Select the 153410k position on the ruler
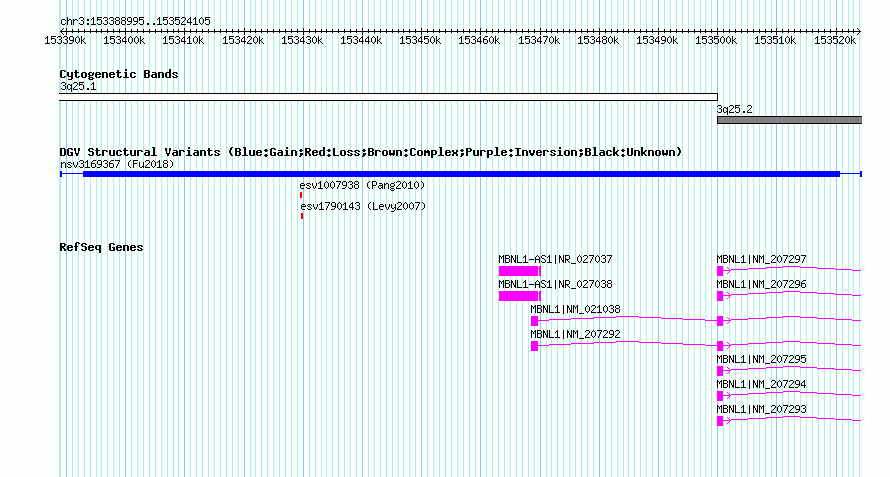 point(183,40)
